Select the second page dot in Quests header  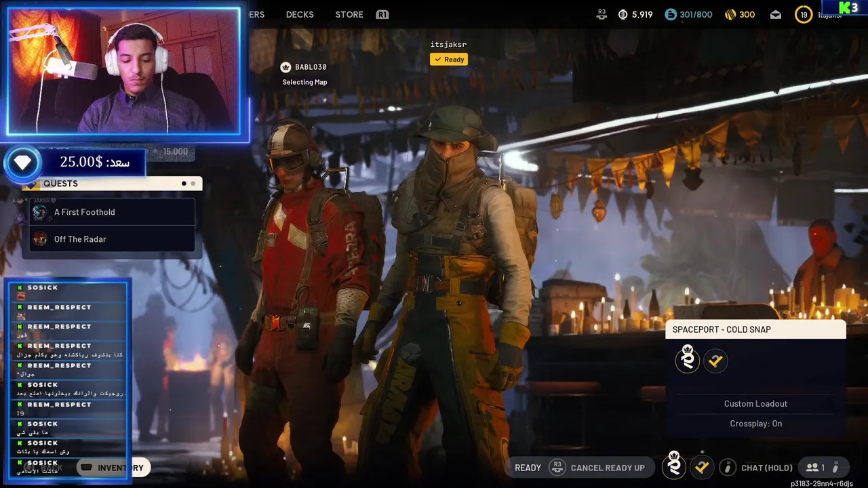pyautogui.click(x=193, y=184)
